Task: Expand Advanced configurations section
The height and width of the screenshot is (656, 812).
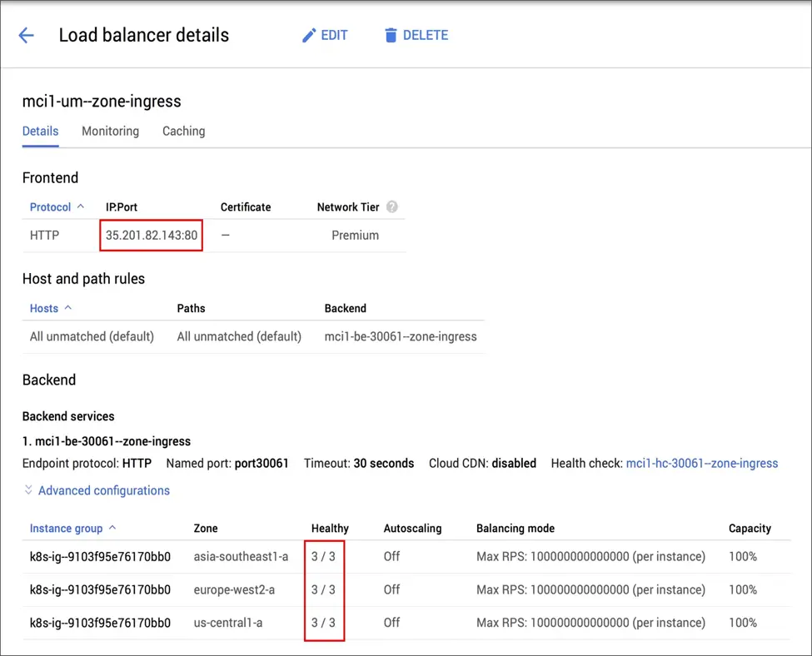Action: (x=97, y=490)
